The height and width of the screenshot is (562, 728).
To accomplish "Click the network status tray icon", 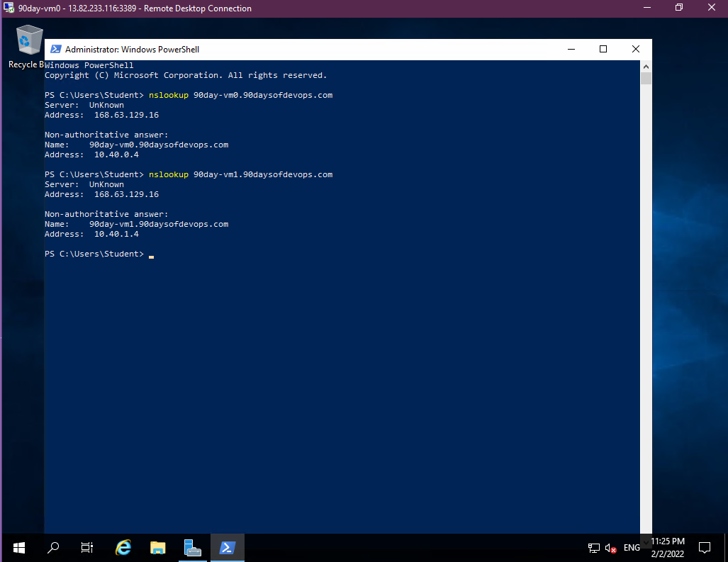I will pyautogui.click(x=594, y=548).
